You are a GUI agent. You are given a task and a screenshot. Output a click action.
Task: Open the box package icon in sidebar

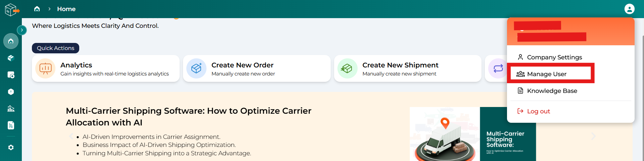(x=11, y=58)
